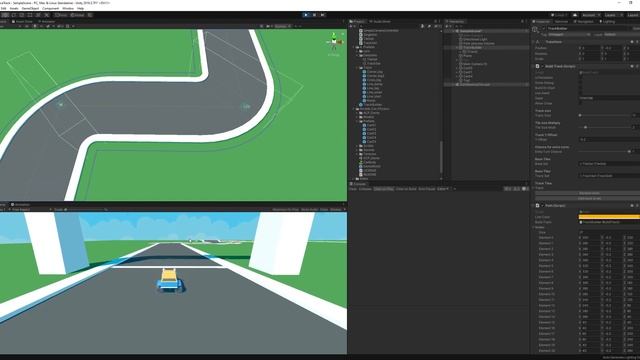This screenshot has width=640, height=360.
Task: Open the Edit menu
Action: click(x=3, y=8)
